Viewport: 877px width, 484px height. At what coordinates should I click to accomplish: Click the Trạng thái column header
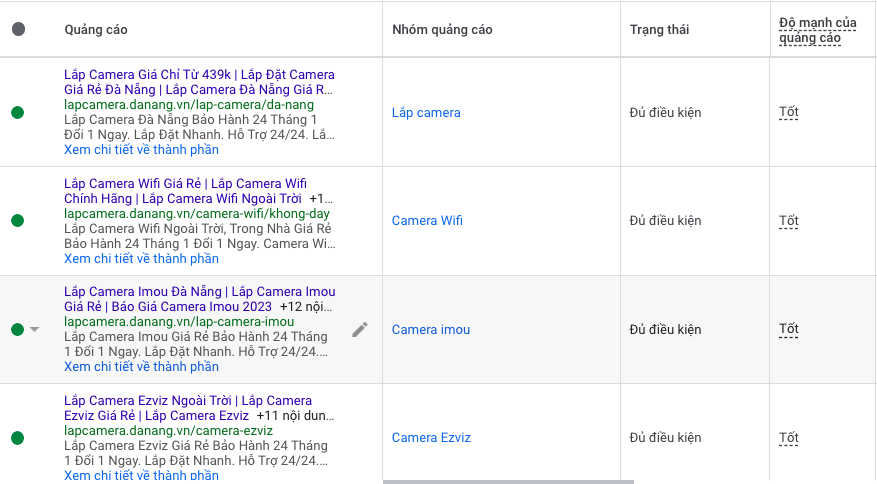[658, 29]
